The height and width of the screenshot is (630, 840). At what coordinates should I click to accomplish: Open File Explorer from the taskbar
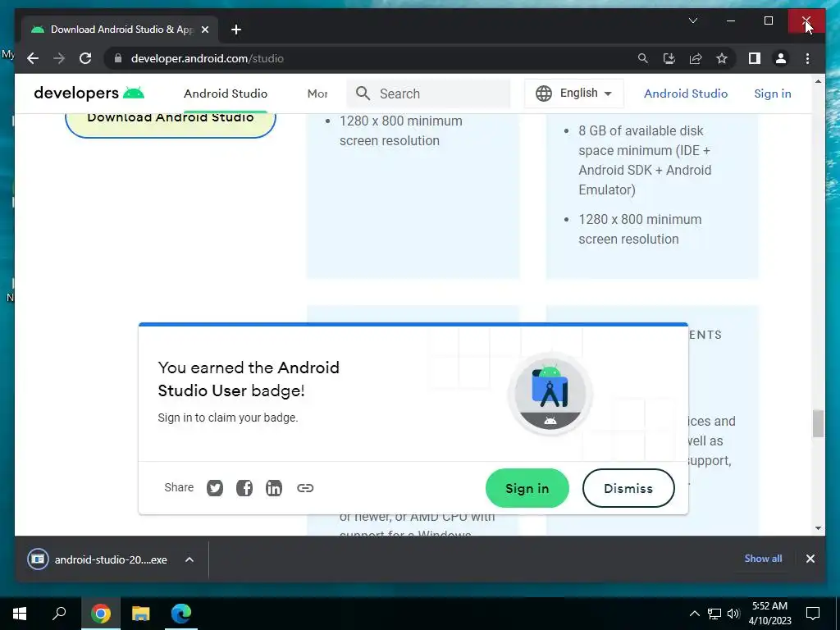tap(141, 614)
